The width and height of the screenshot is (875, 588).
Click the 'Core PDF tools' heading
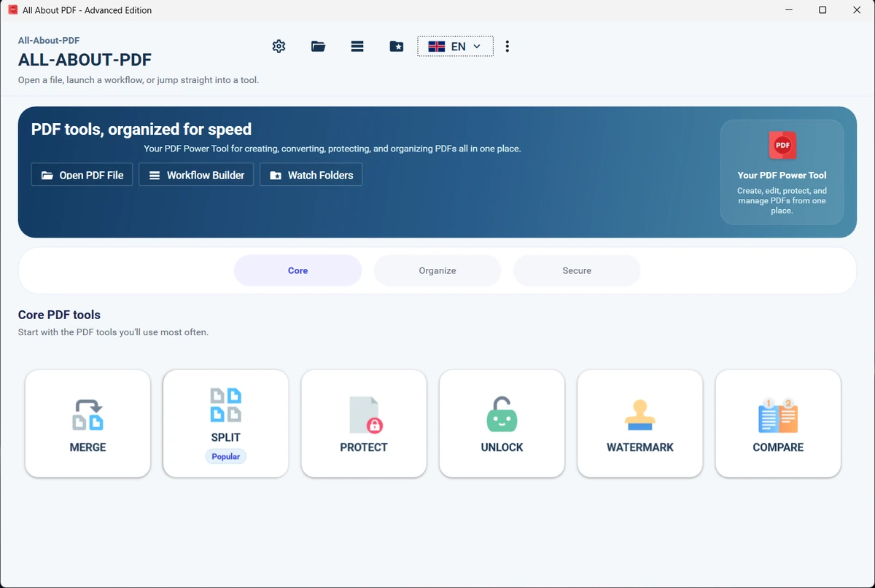coord(59,315)
